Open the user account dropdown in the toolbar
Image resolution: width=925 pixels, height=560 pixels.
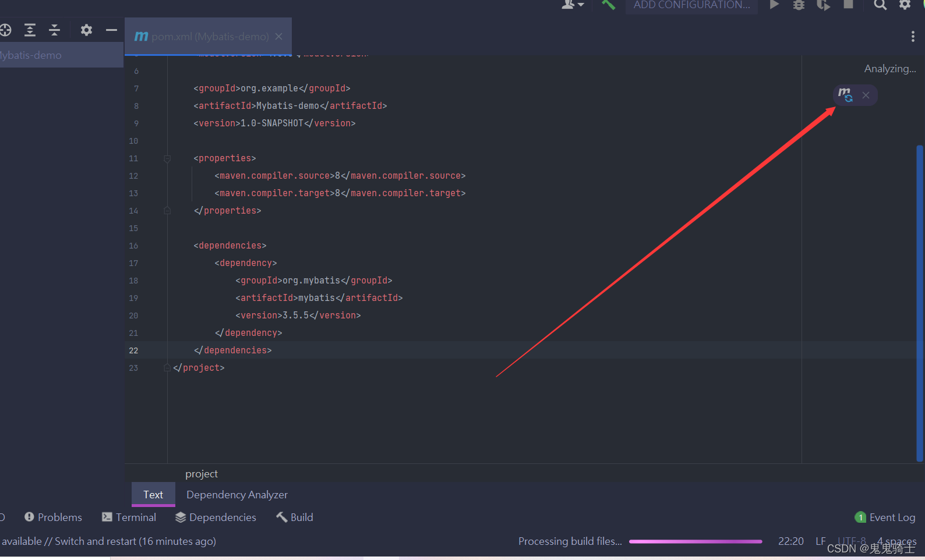pos(573,5)
